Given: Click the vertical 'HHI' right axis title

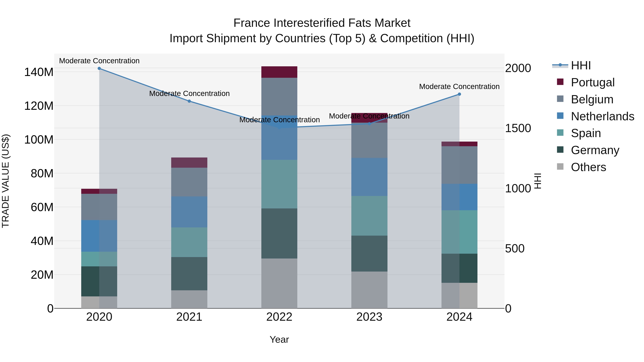Looking at the screenshot, I should click(x=538, y=181).
